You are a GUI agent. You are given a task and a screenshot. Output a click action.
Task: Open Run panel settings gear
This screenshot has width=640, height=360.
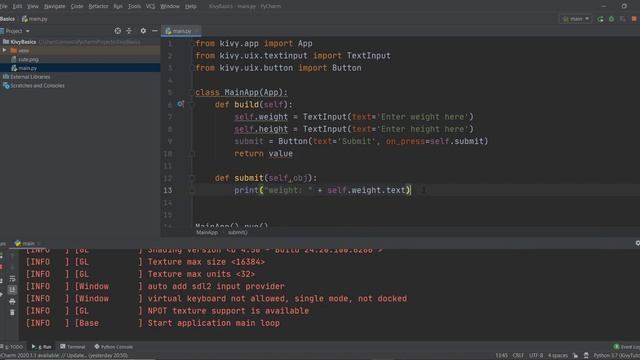point(637,243)
